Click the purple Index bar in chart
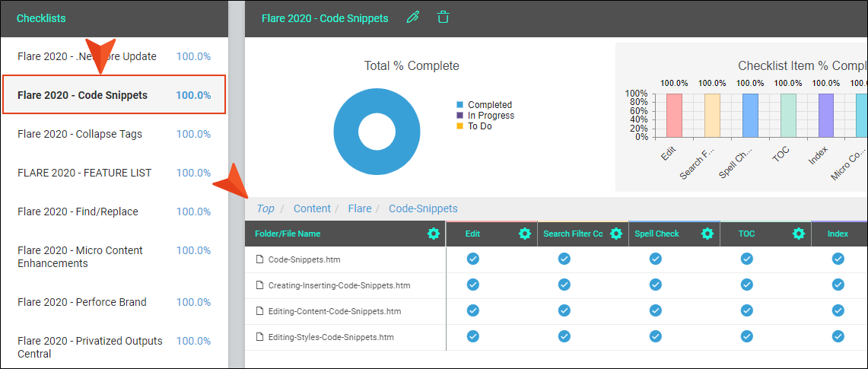868x369 pixels. (826, 115)
